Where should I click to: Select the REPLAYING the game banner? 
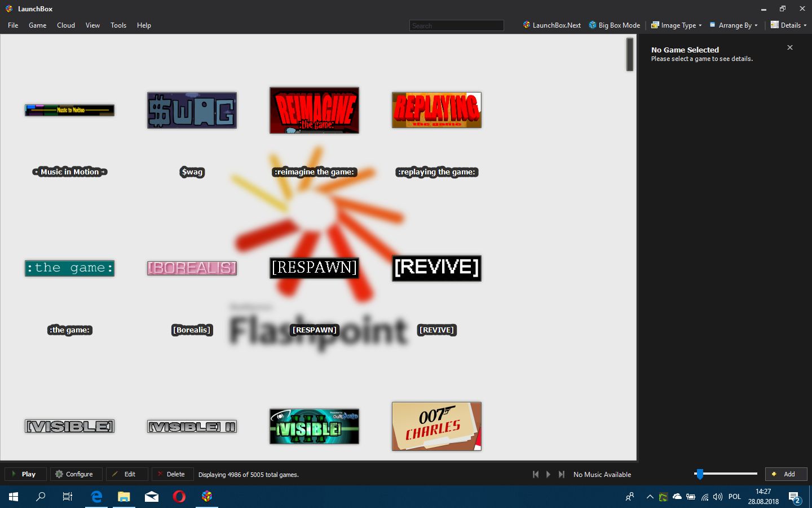point(436,110)
